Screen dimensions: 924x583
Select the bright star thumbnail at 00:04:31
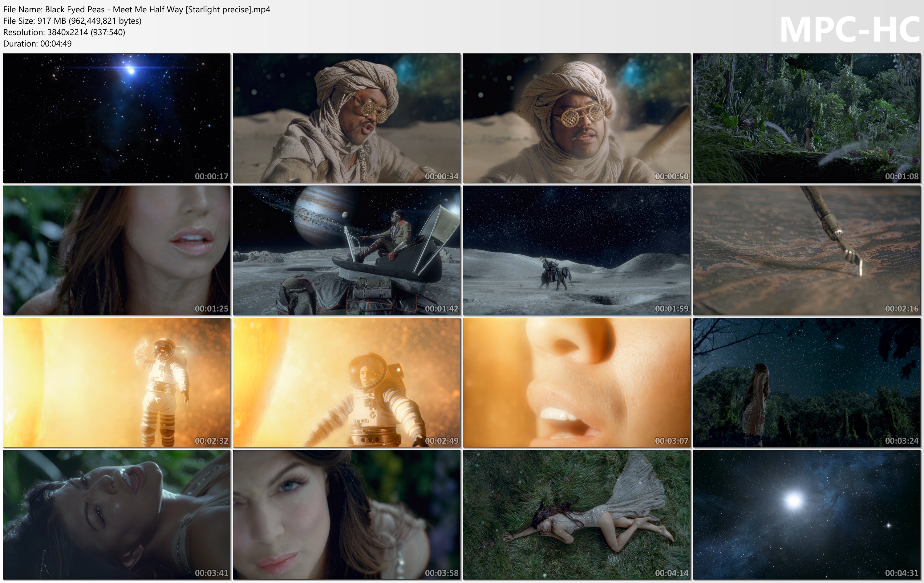tap(807, 515)
